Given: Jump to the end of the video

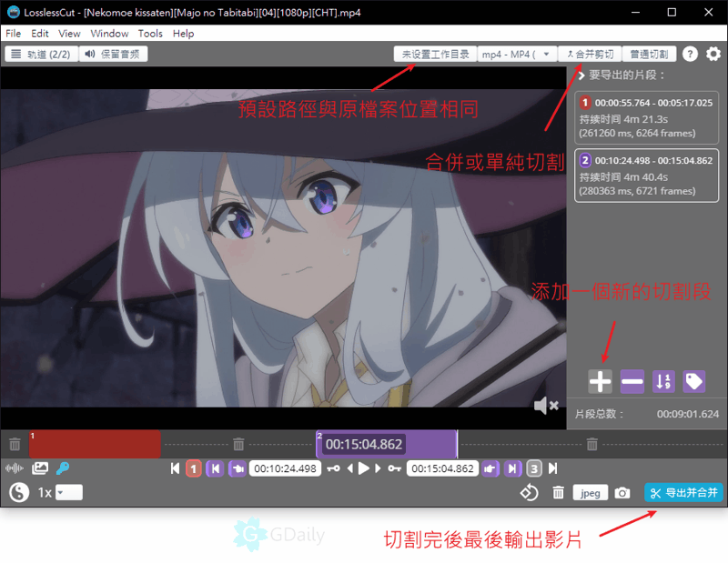Looking at the screenshot, I should click(x=552, y=468).
